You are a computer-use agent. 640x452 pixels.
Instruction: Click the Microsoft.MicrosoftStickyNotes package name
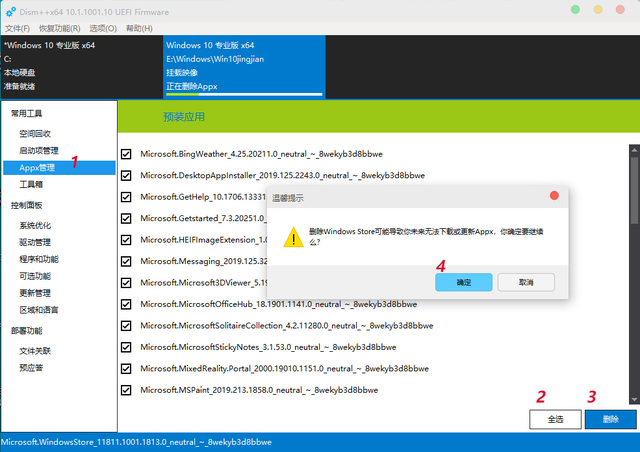point(268,347)
